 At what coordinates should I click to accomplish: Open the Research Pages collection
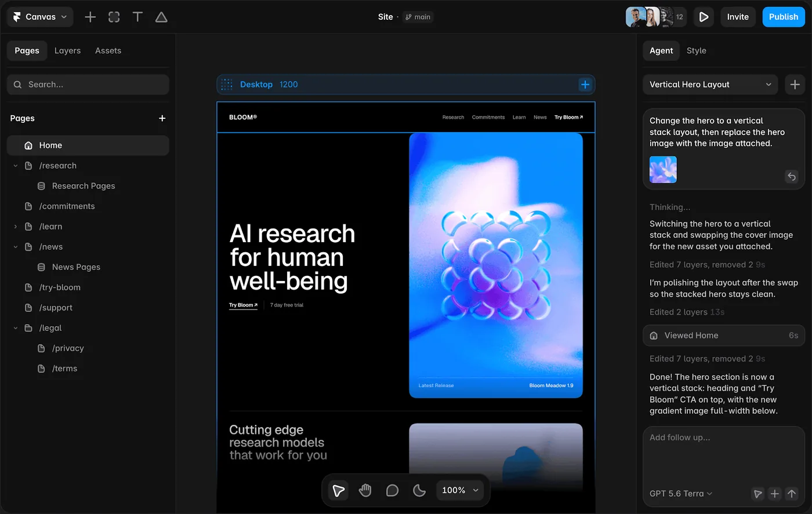pos(84,186)
